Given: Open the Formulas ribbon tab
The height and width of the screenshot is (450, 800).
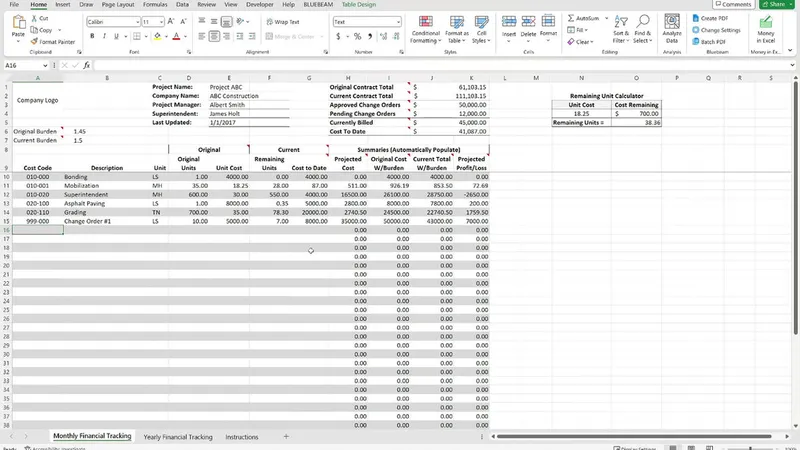Looking at the screenshot, I should coord(155,5).
